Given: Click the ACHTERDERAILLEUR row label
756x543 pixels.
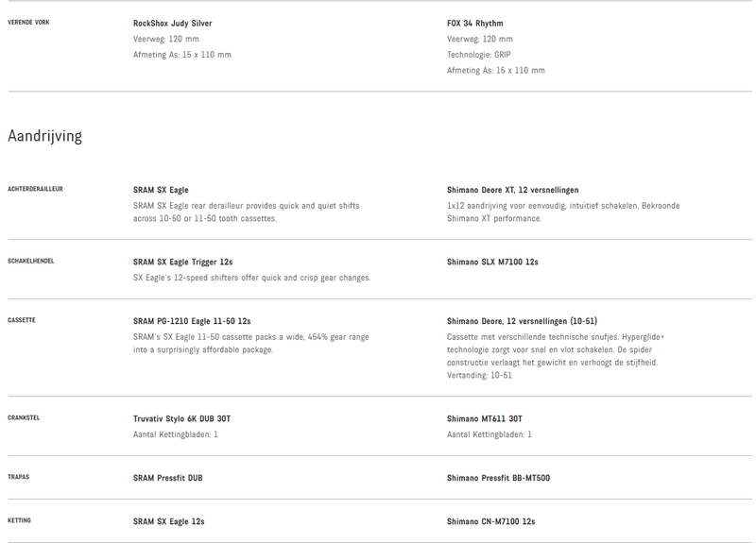Looking at the screenshot, I should [35, 189].
